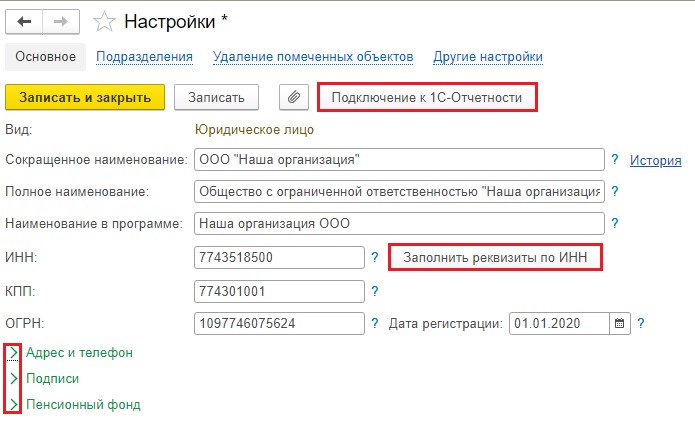This screenshot has height=422, width=695.
Task: Click Заполнить реквизиты по ИНН button
Action: click(495, 257)
